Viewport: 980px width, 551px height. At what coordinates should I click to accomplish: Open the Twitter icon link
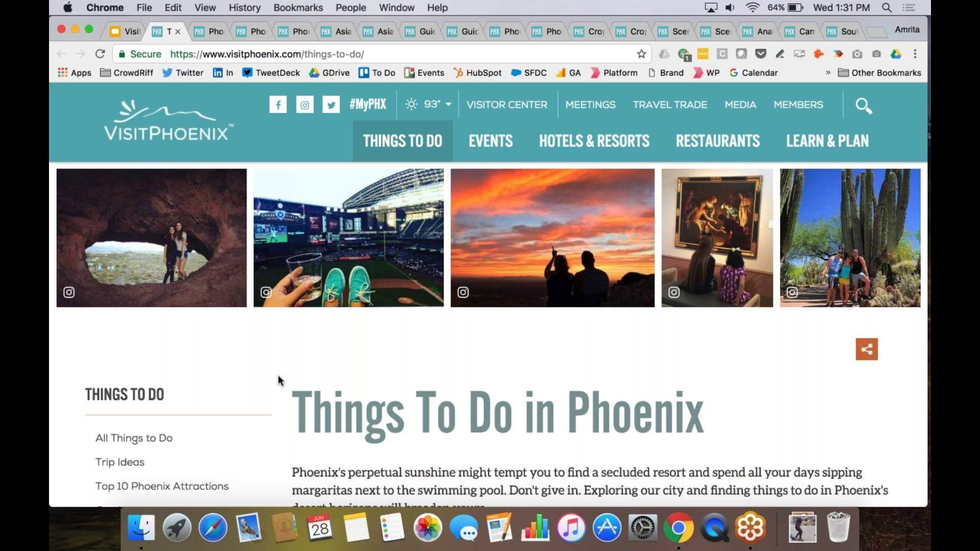(x=330, y=105)
